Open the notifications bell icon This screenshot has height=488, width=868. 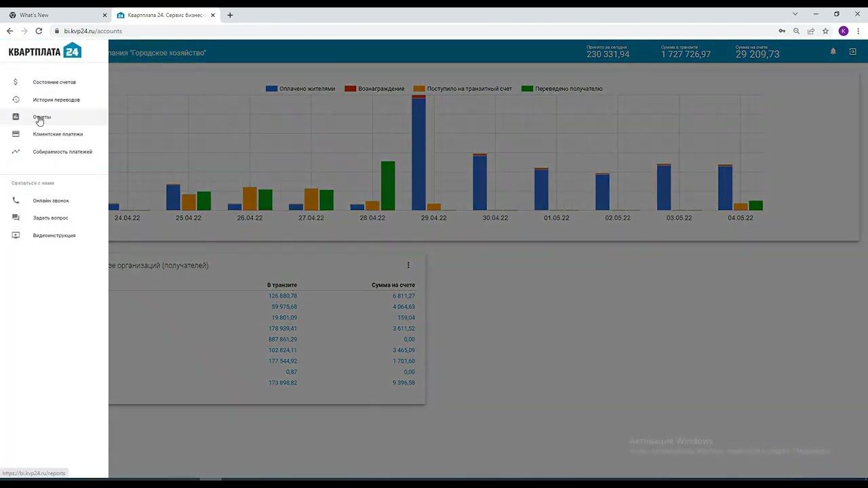pos(833,52)
